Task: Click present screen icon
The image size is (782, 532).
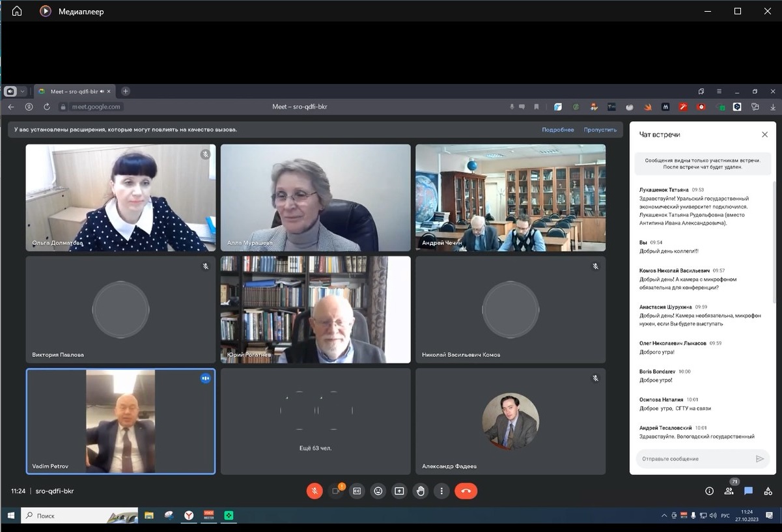Action: [399, 491]
